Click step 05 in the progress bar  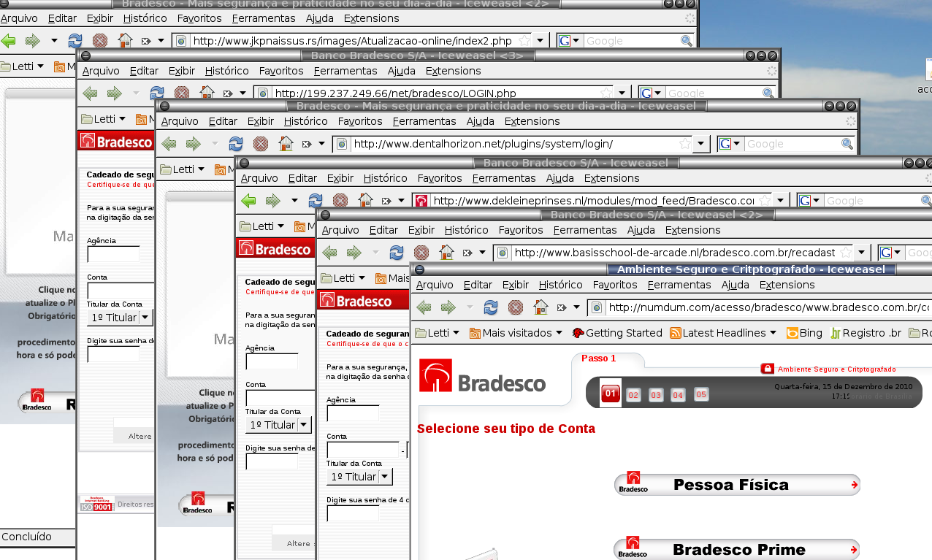tap(701, 394)
